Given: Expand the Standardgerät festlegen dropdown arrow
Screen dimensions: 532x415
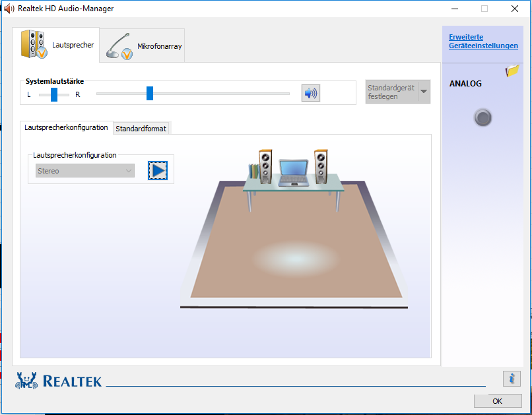Looking at the screenshot, I should [x=424, y=92].
